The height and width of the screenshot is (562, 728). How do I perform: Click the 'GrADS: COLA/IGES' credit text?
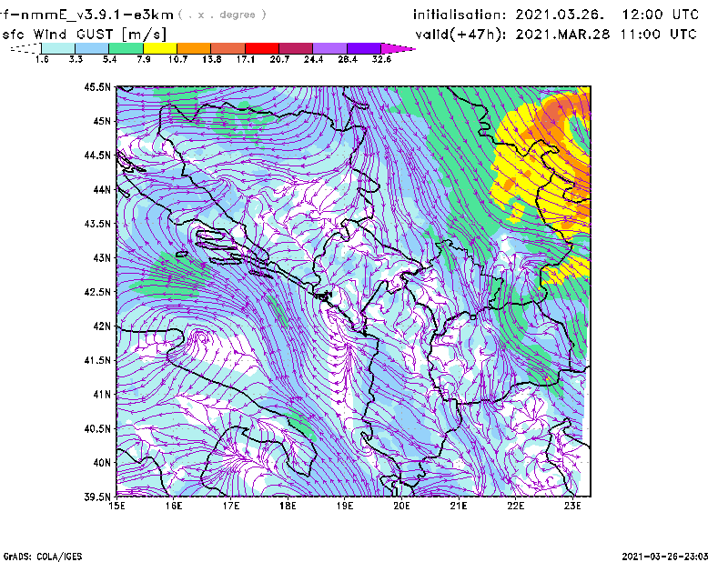click(43, 557)
